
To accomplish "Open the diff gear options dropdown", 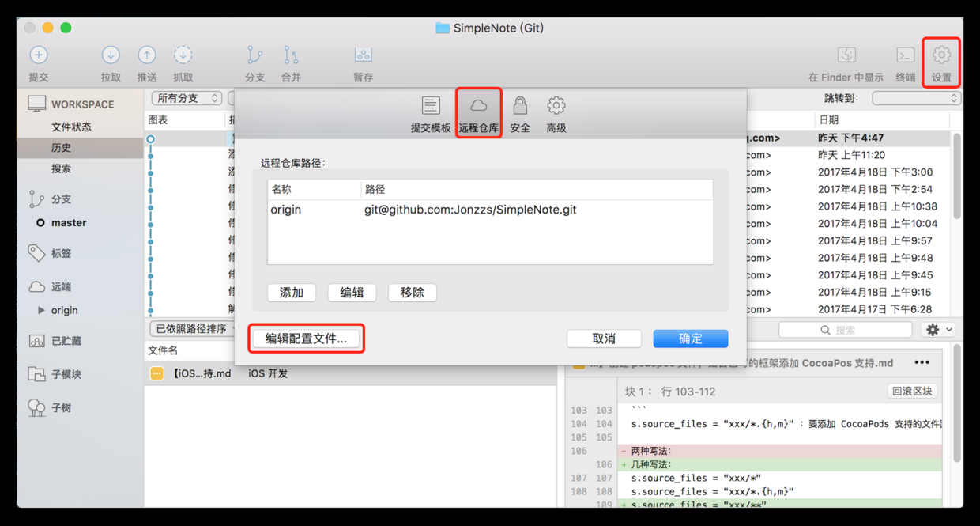I will [x=939, y=330].
